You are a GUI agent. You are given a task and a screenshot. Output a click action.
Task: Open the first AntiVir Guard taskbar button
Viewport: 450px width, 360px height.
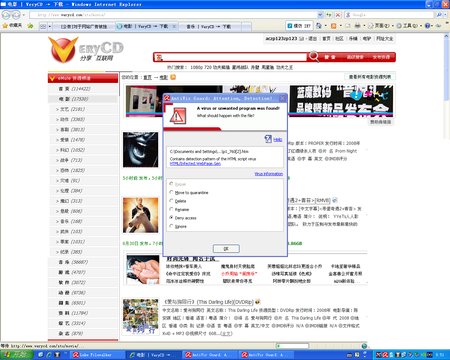click(x=210, y=355)
